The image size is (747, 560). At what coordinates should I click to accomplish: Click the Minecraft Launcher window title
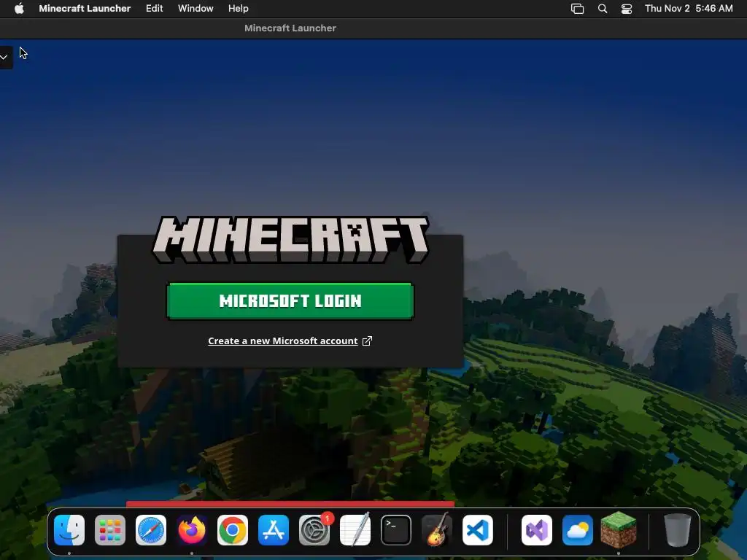pyautogui.click(x=290, y=28)
